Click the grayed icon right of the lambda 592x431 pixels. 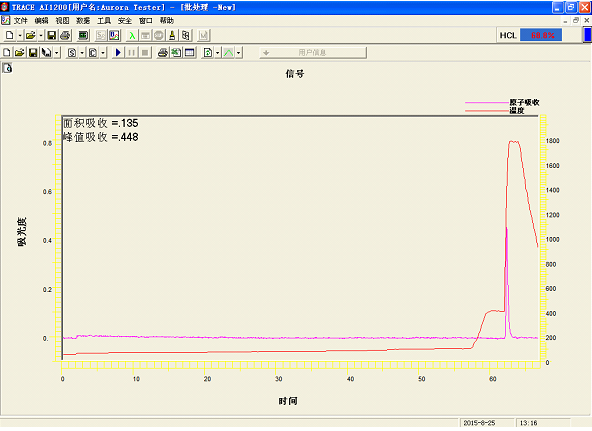click(145, 35)
